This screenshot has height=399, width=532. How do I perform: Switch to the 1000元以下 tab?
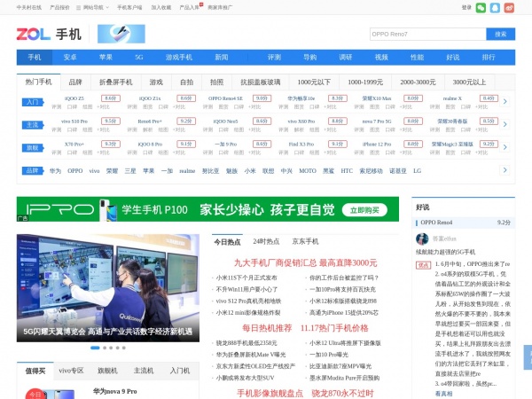(314, 82)
